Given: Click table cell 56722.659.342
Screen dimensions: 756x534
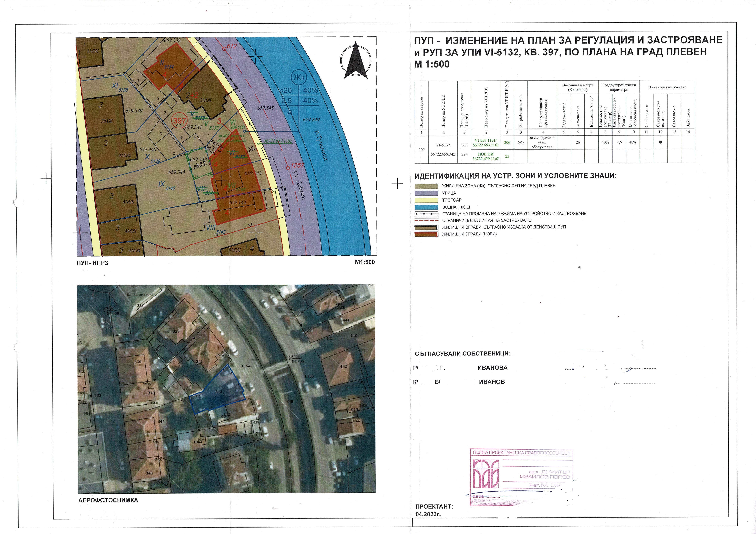Looking at the screenshot, I should 443,154.
